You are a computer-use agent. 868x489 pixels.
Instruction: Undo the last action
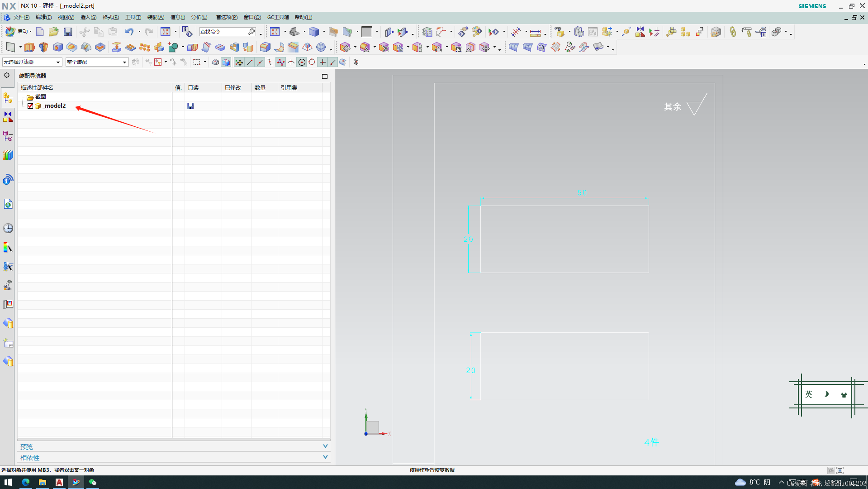129,32
